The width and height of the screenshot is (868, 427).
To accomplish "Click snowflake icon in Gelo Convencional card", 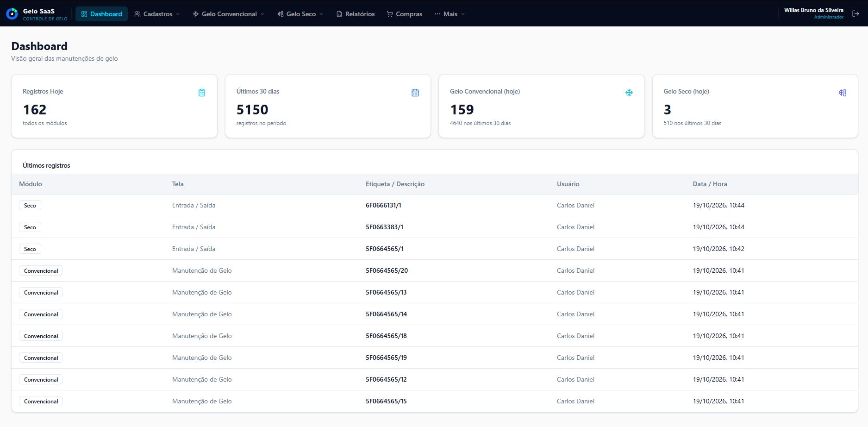I will (629, 93).
